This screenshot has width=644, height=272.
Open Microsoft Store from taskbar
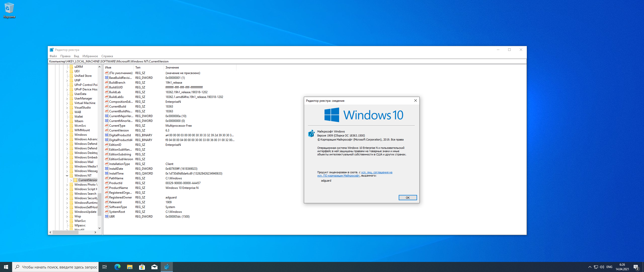pyautogui.click(x=142, y=267)
